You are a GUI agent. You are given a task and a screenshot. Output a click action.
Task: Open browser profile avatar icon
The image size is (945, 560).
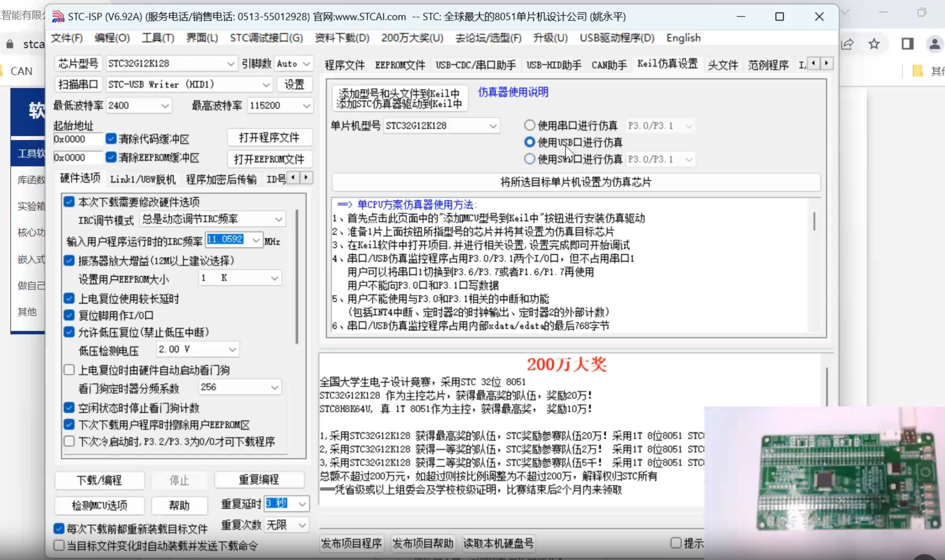[x=934, y=44]
